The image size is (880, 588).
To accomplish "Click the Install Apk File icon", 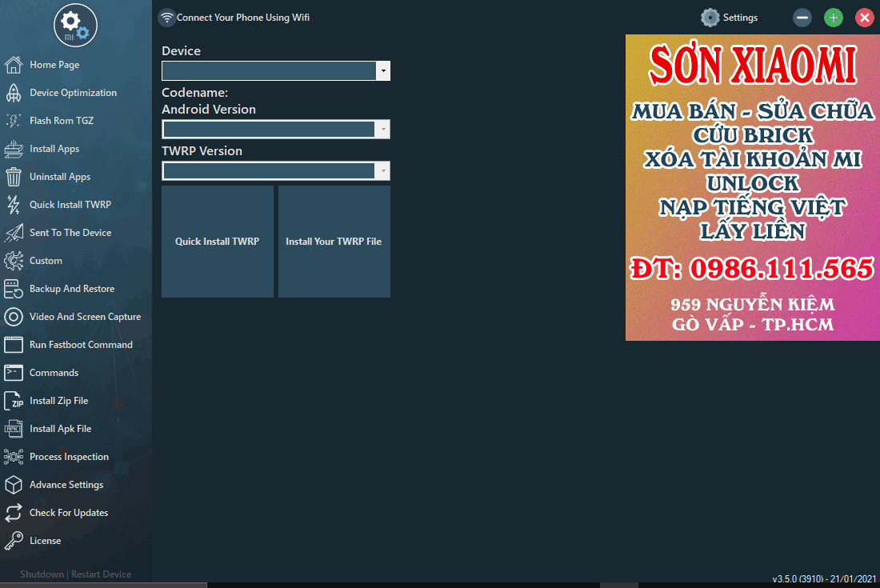I will pos(14,429).
